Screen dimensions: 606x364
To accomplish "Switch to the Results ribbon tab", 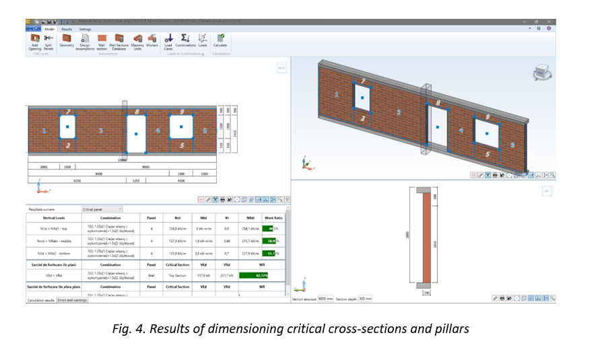I will point(67,29).
